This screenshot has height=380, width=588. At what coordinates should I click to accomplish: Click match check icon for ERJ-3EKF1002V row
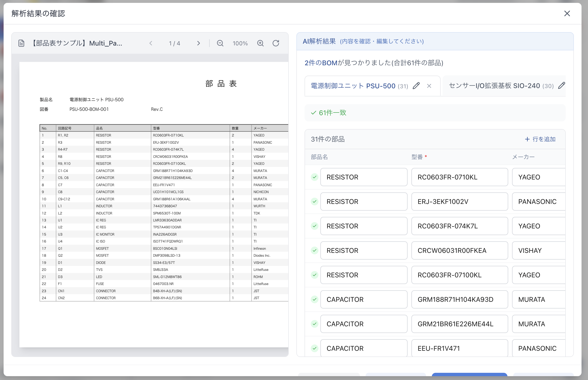[314, 201]
